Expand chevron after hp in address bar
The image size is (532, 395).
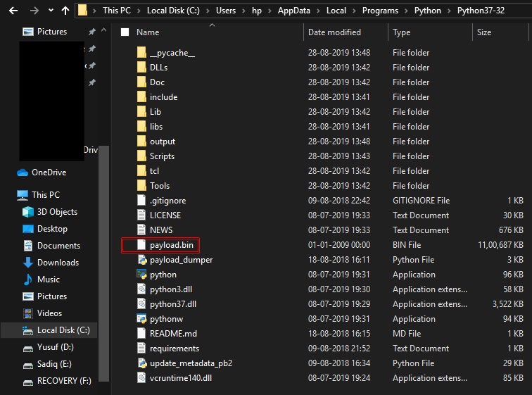[270, 11]
